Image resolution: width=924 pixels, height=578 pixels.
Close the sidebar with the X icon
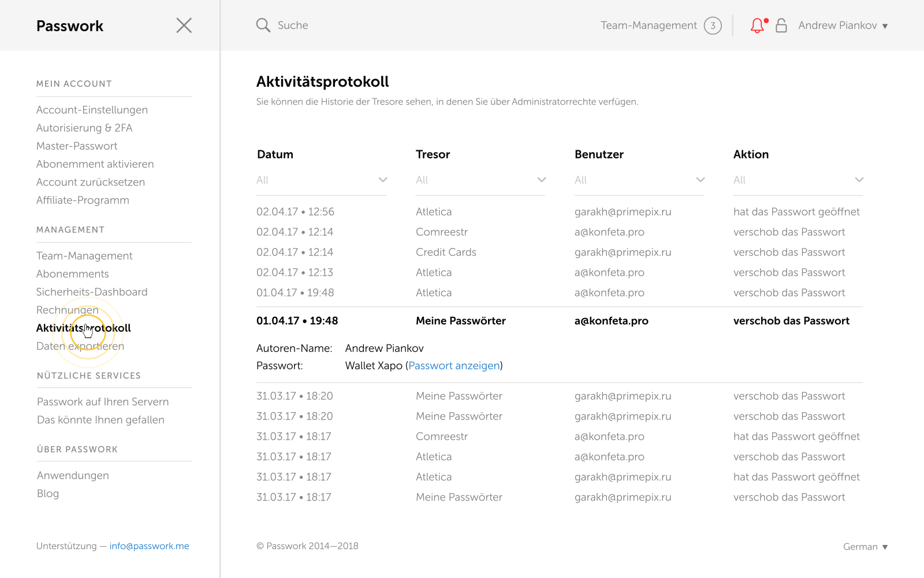click(x=184, y=25)
